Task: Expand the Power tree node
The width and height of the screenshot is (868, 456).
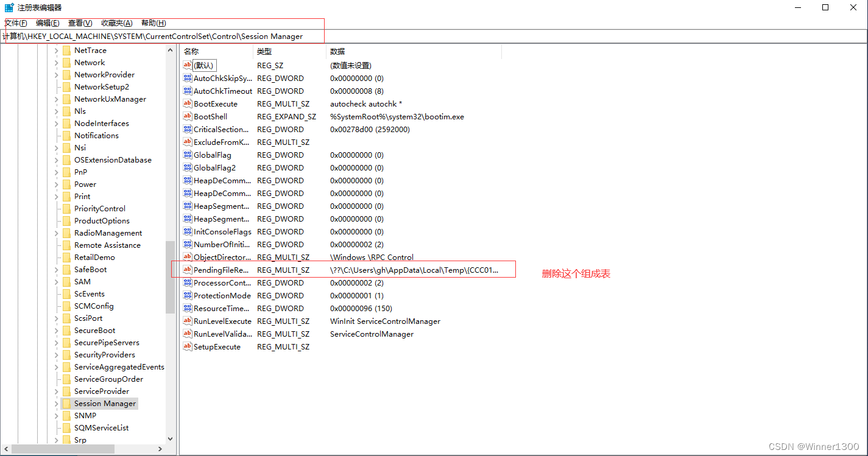Action: 57,184
